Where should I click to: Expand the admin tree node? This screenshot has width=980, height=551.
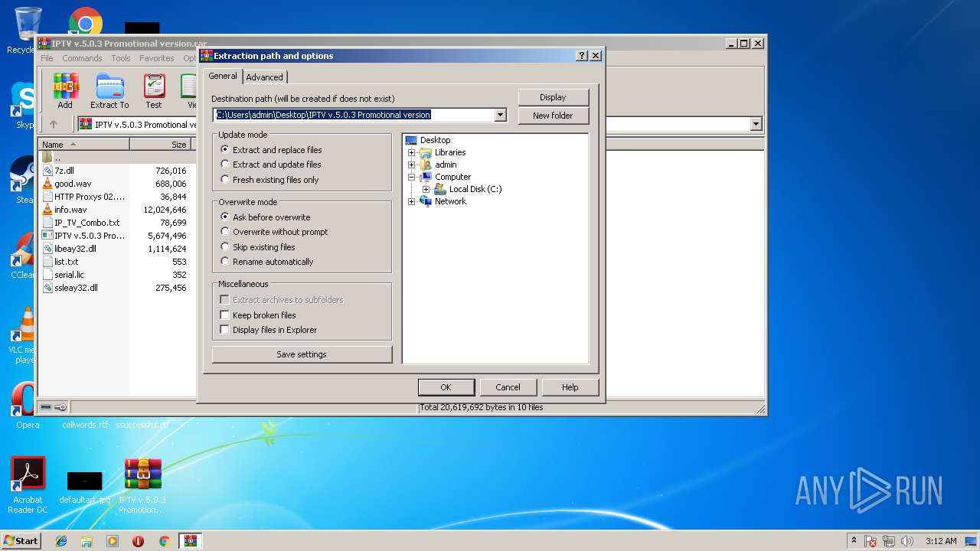tap(411, 165)
